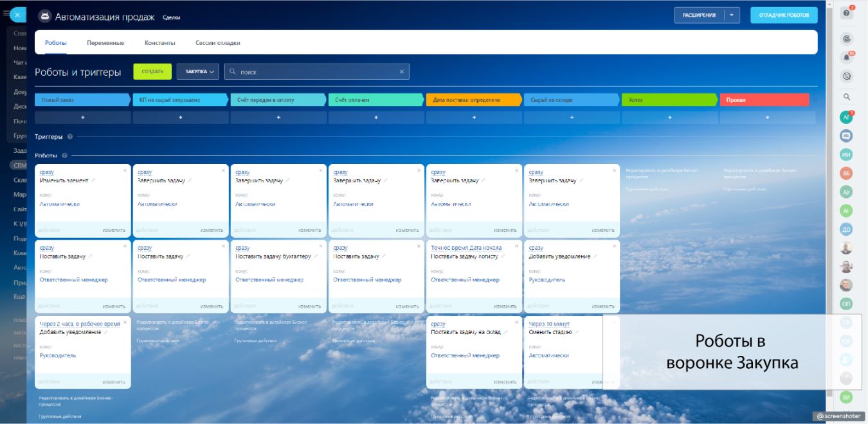Change Точное время Дата начала delay setting

466,248
